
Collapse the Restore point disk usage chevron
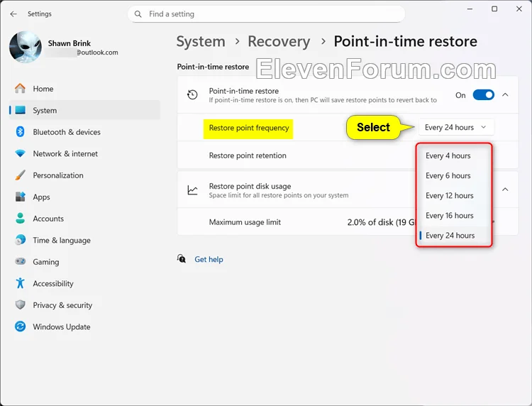505,190
